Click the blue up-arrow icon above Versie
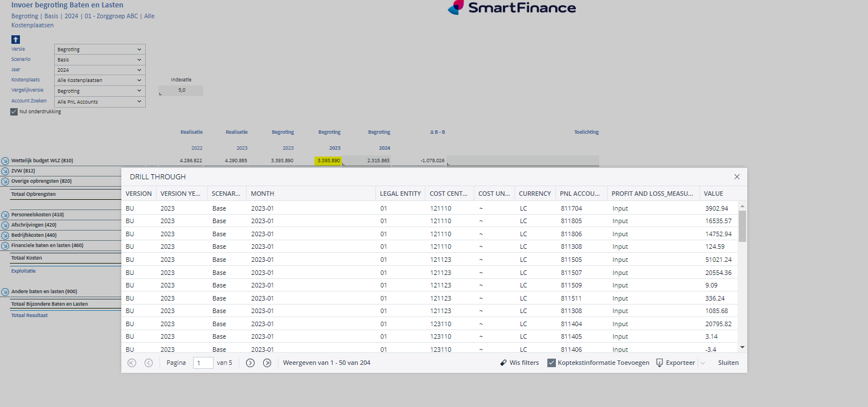This screenshot has width=868, height=407. [16, 39]
